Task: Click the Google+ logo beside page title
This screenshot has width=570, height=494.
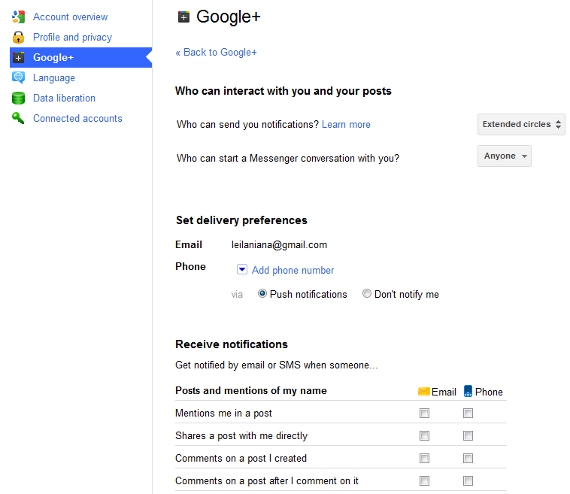Action: point(184,17)
